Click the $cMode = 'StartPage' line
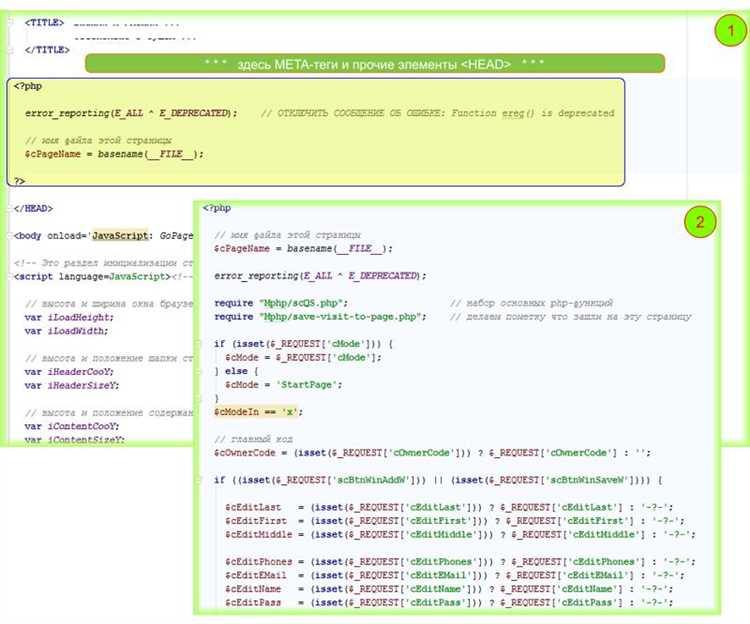The height and width of the screenshot is (624, 750). [x=284, y=385]
